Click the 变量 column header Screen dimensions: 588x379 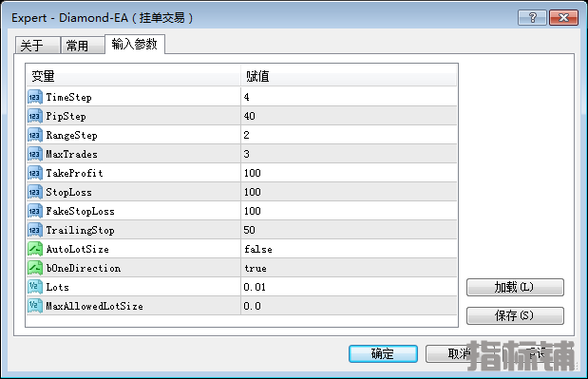pos(134,77)
